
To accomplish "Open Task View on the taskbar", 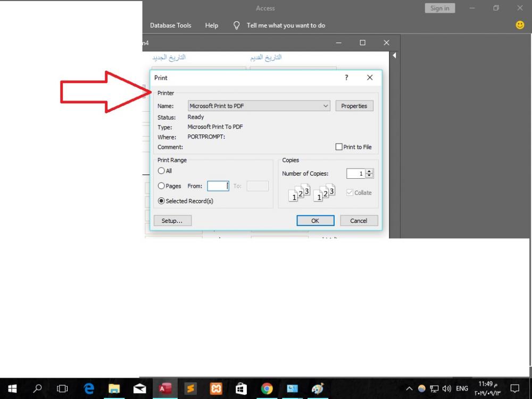I will click(x=62, y=388).
